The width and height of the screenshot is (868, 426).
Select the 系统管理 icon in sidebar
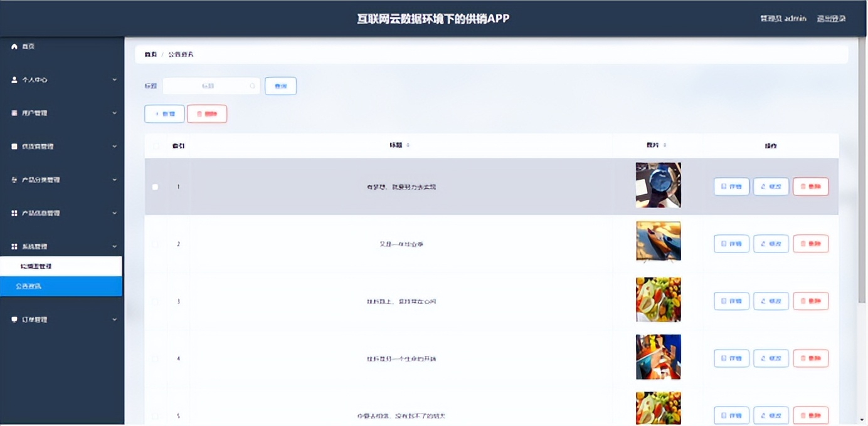coord(14,246)
